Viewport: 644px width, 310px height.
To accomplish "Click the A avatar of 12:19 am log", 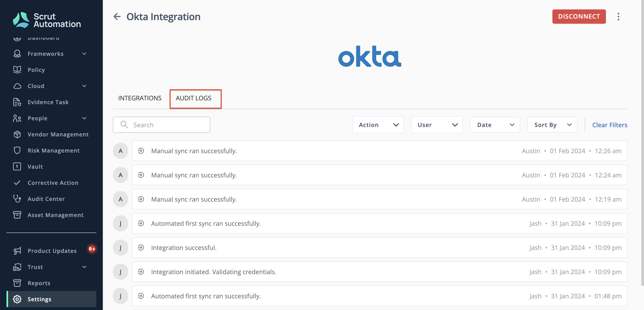I will pyautogui.click(x=120, y=199).
